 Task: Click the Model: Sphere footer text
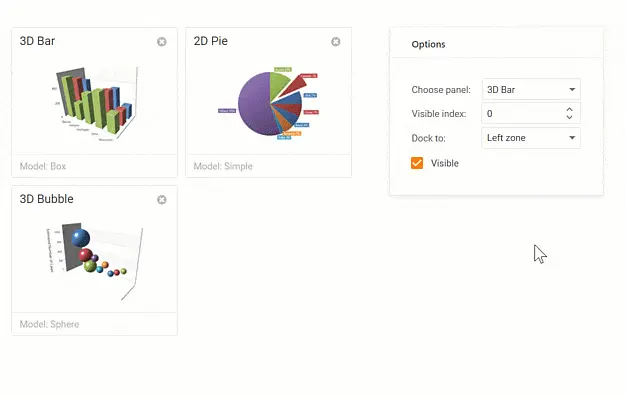[x=49, y=324]
